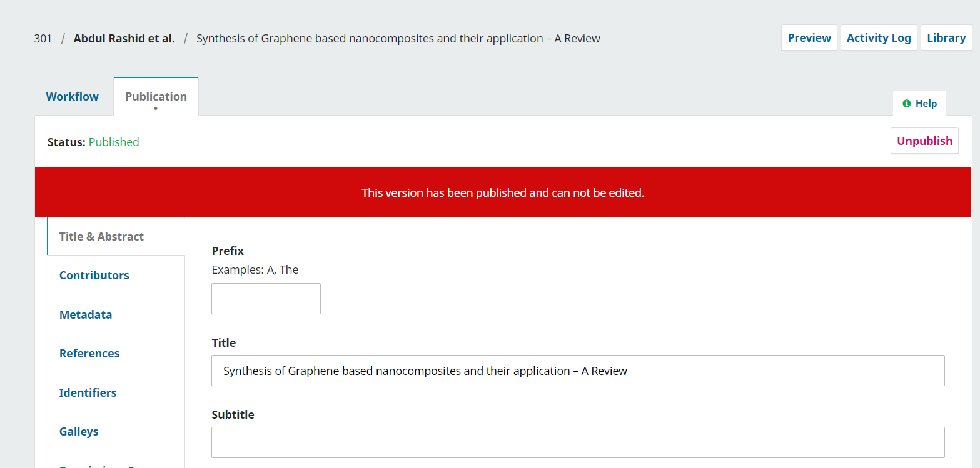
Task: Open the References section
Action: [89, 354]
